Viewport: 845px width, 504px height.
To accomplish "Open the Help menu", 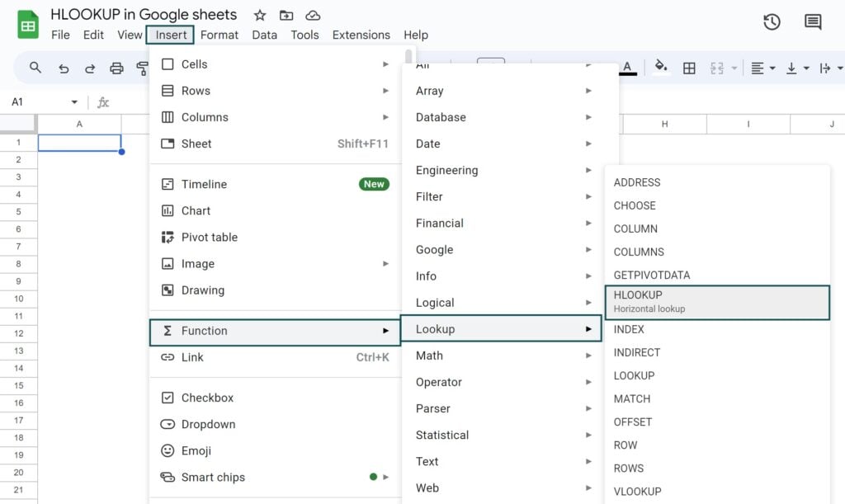I will (416, 35).
